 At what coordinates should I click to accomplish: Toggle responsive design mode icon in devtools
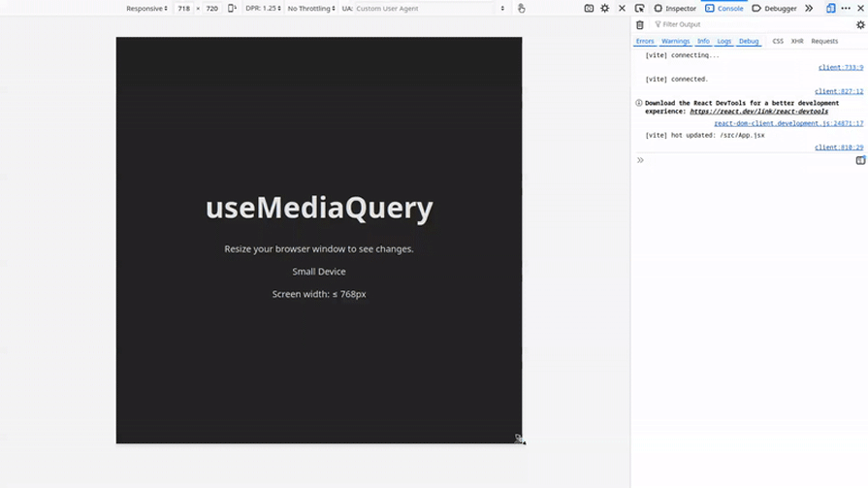tap(831, 9)
